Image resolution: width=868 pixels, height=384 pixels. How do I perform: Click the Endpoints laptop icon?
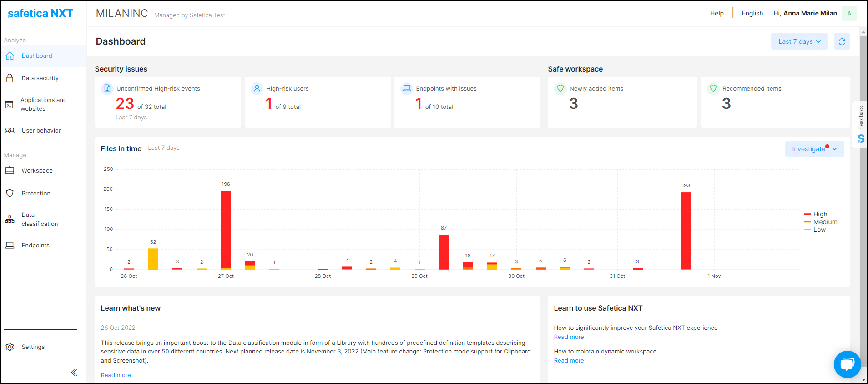click(10, 245)
